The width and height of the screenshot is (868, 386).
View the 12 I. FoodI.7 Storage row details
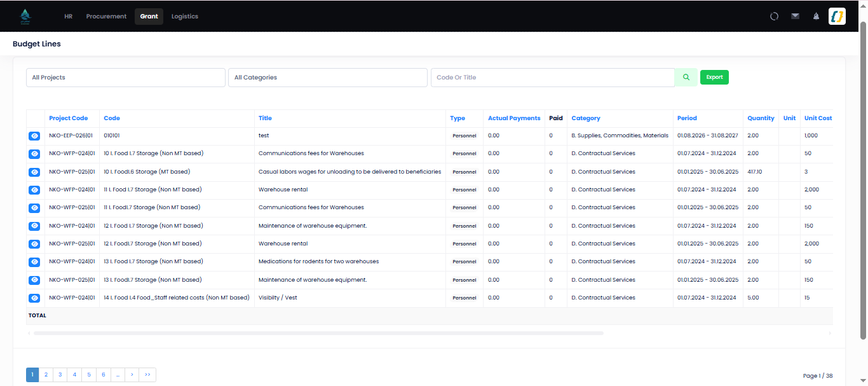pos(34,244)
